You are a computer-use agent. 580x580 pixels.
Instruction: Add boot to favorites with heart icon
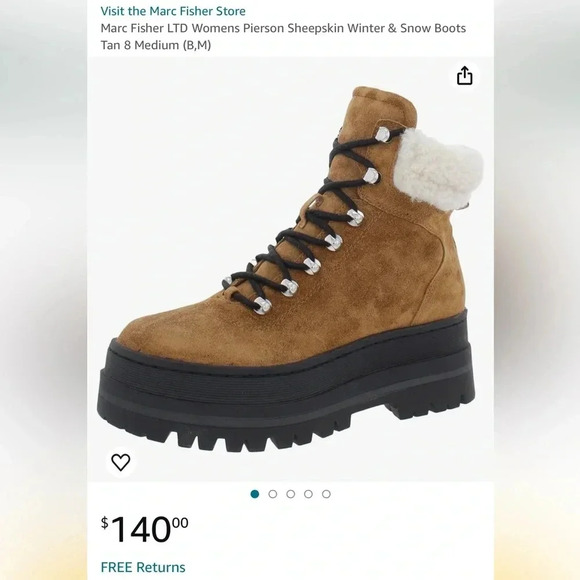pos(121,462)
